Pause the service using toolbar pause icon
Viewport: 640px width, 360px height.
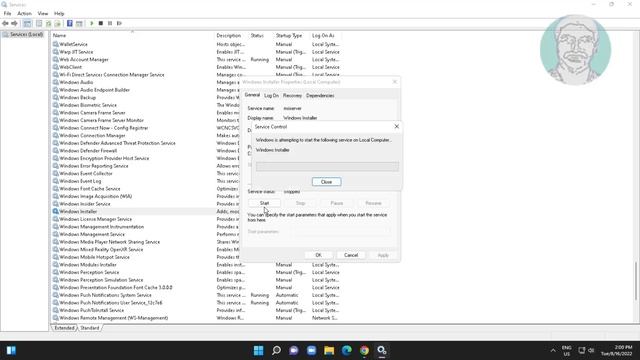pos(110,23)
